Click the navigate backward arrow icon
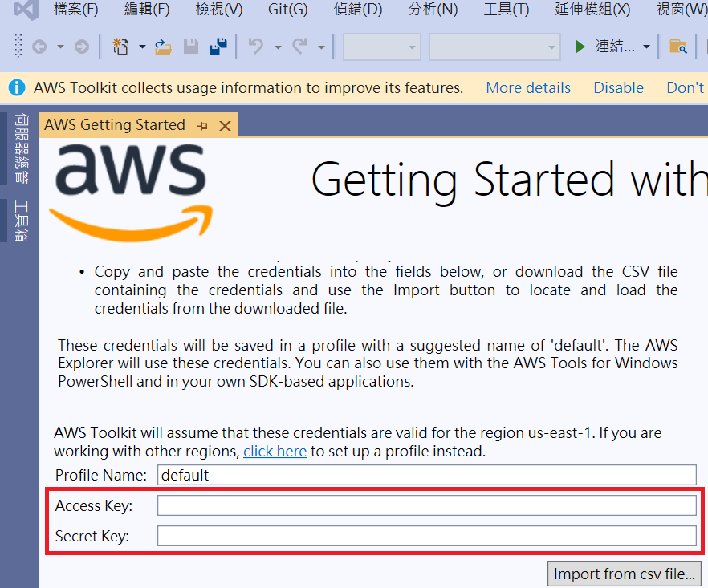 39,47
